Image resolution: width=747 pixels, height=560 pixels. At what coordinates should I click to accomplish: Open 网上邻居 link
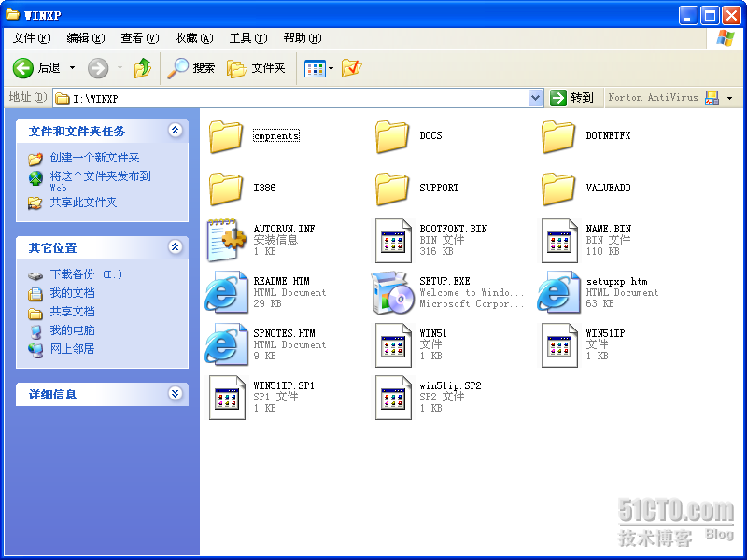tap(73, 348)
